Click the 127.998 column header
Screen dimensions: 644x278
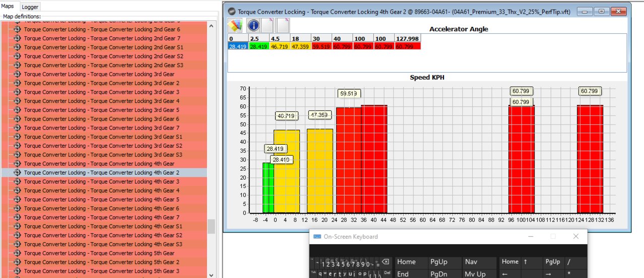click(x=407, y=39)
